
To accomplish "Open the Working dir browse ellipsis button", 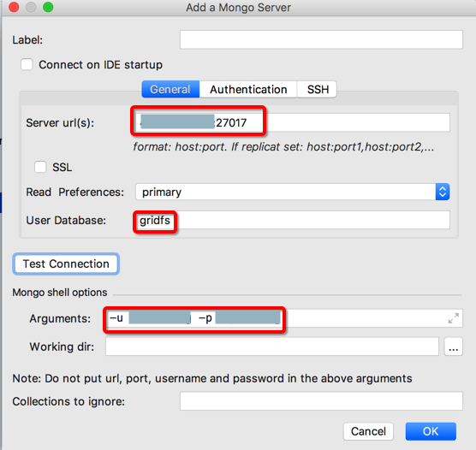I will 453,346.
